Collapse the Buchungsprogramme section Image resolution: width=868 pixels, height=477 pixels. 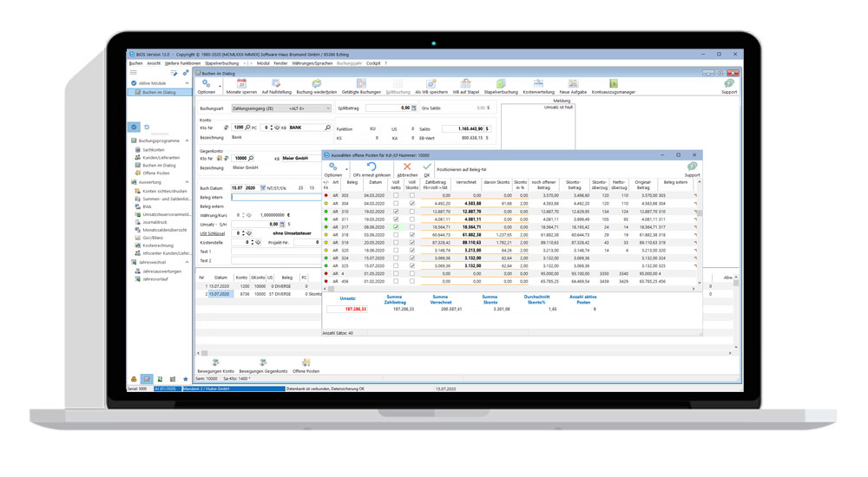(187, 140)
